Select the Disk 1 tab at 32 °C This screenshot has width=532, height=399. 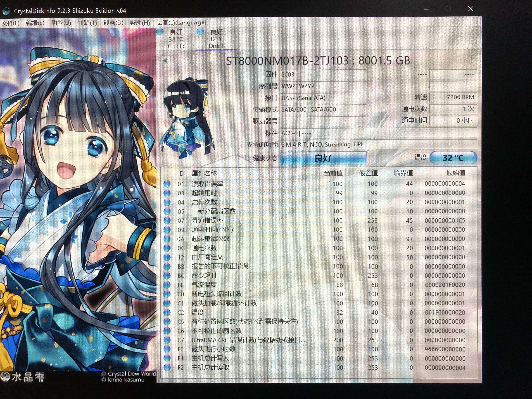pos(216,39)
